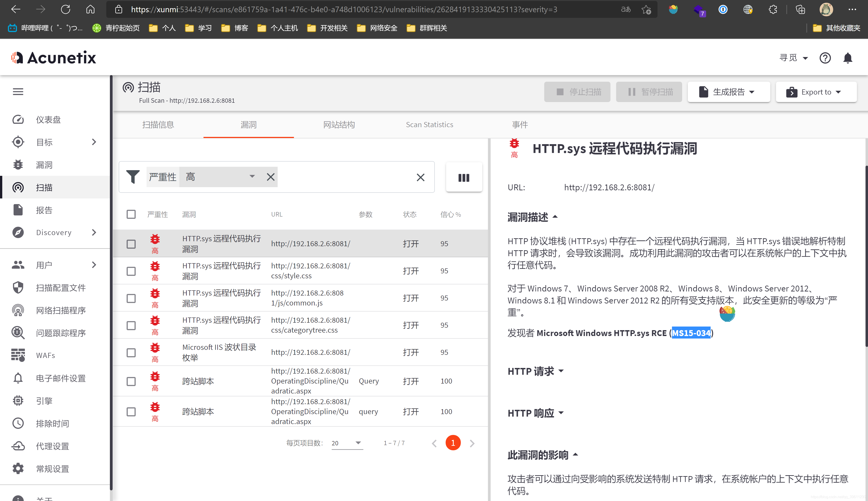
Task: Check the 跨站脚本 row with Query parameter
Action: (x=131, y=382)
